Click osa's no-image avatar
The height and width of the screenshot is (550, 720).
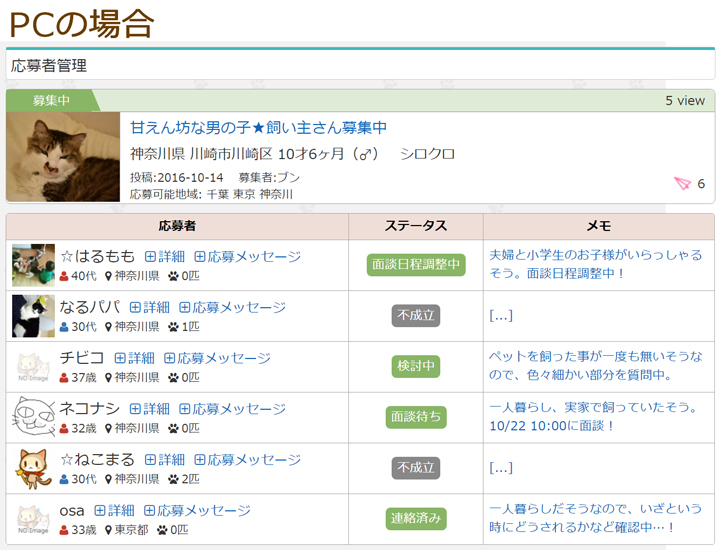coord(33,519)
